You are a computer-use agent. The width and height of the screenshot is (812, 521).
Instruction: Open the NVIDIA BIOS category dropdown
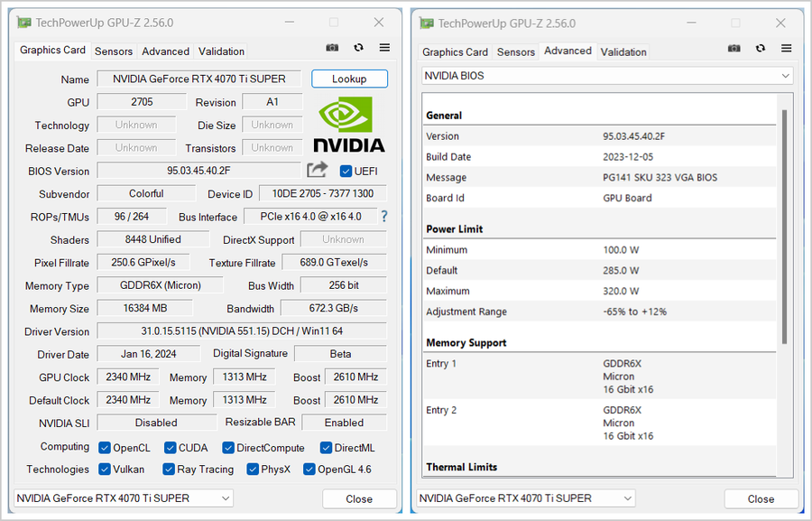point(607,76)
